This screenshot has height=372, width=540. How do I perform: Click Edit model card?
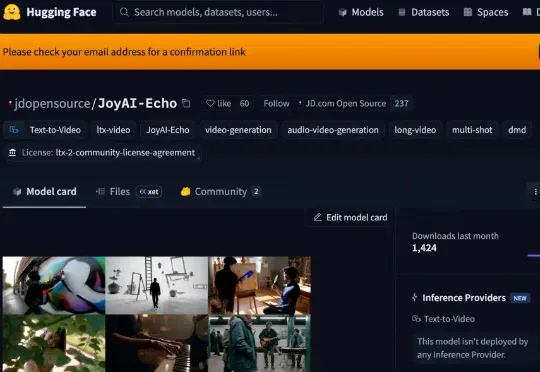pos(350,217)
